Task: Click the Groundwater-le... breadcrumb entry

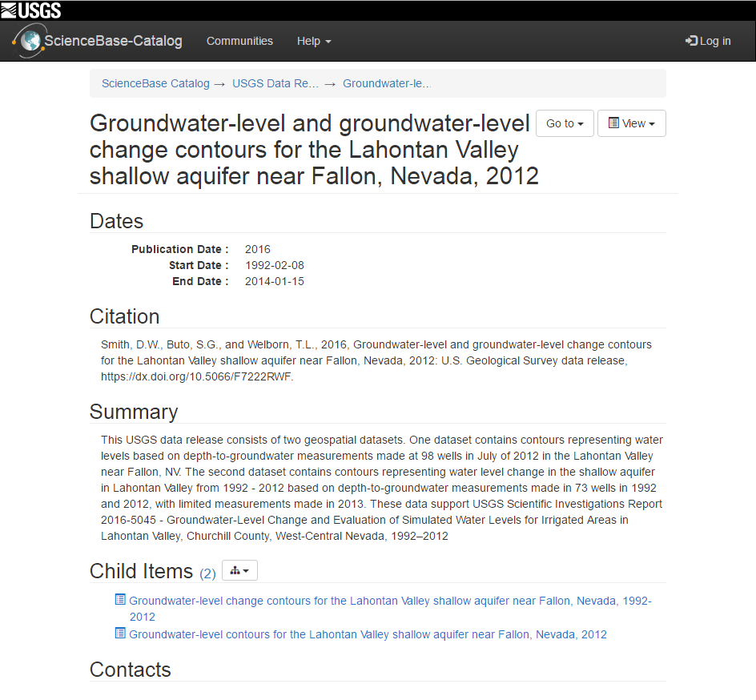Action: (x=387, y=83)
